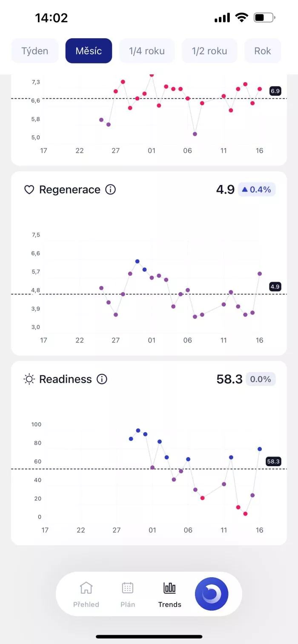
Task: Select the Plán calendar icon
Action: (x=127, y=588)
